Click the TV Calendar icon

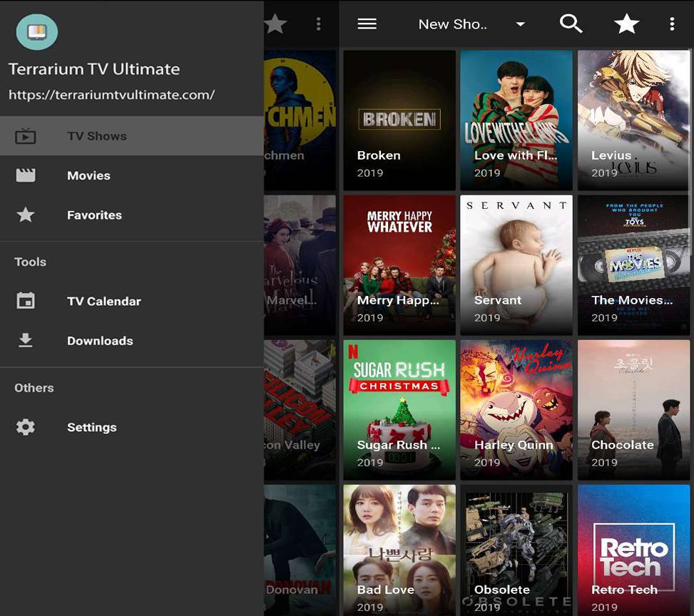(x=26, y=301)
